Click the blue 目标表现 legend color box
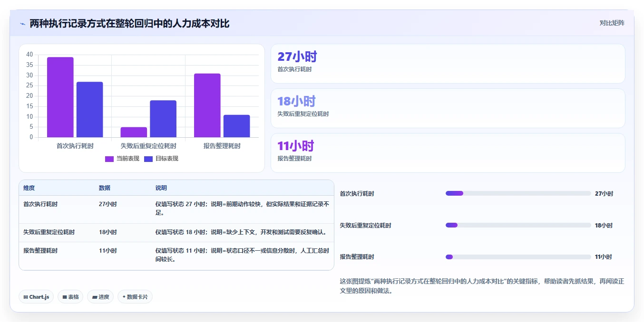Viewport: 644px width, 322px height. 148,159
